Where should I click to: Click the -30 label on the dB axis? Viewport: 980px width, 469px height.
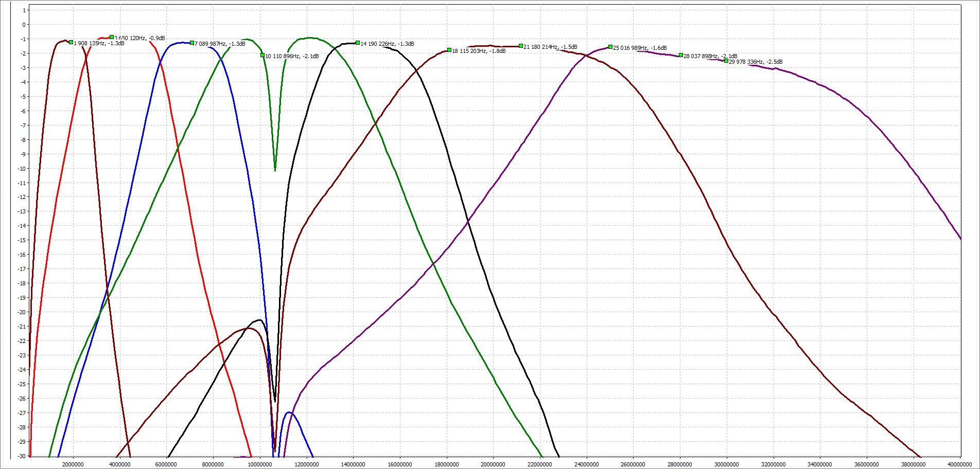(x=21, y=456)
